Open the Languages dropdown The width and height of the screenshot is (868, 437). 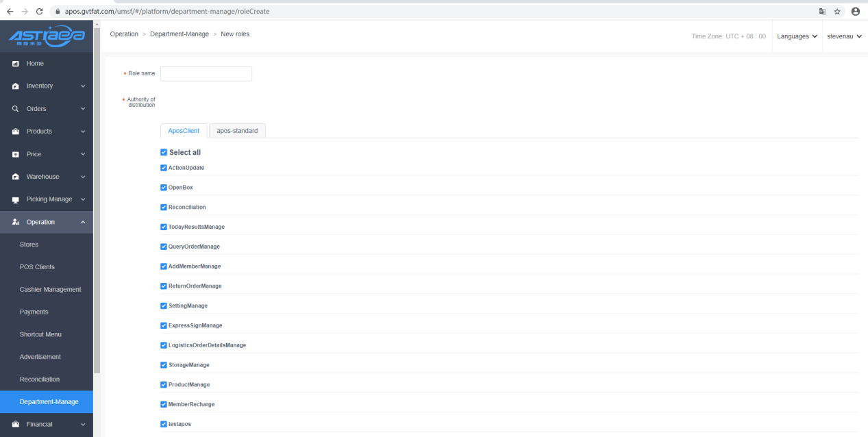coord(797,36)
